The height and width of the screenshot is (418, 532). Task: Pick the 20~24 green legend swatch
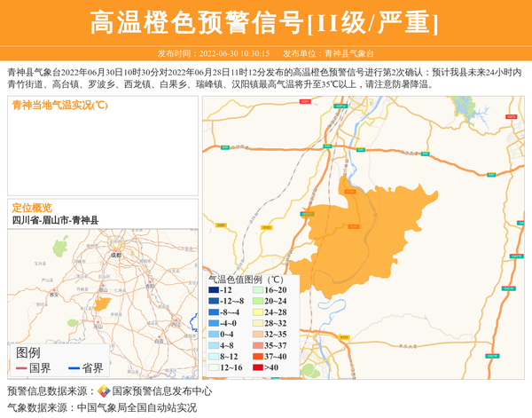[258, 301]
